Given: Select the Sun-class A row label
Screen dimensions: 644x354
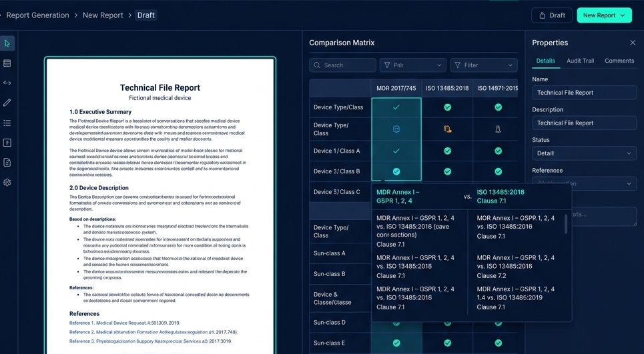Looking at the screenshot, I should click(x=330, y=253).
